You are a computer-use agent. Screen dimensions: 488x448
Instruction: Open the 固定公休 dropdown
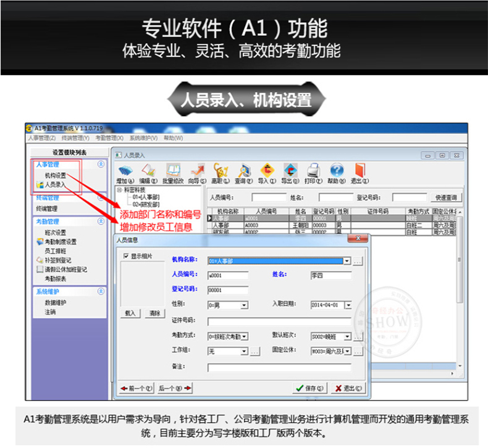tap(347, 351)
